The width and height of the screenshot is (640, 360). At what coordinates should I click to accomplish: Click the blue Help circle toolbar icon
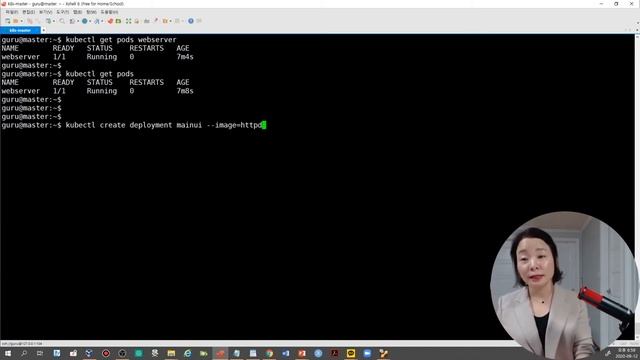pyautogui.click(x=191, y=21)
